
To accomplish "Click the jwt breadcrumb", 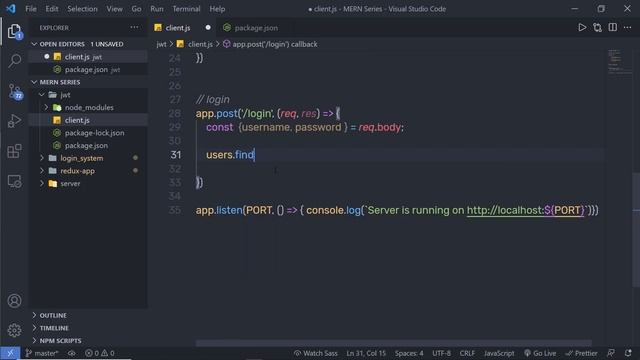I will point(161,44).
